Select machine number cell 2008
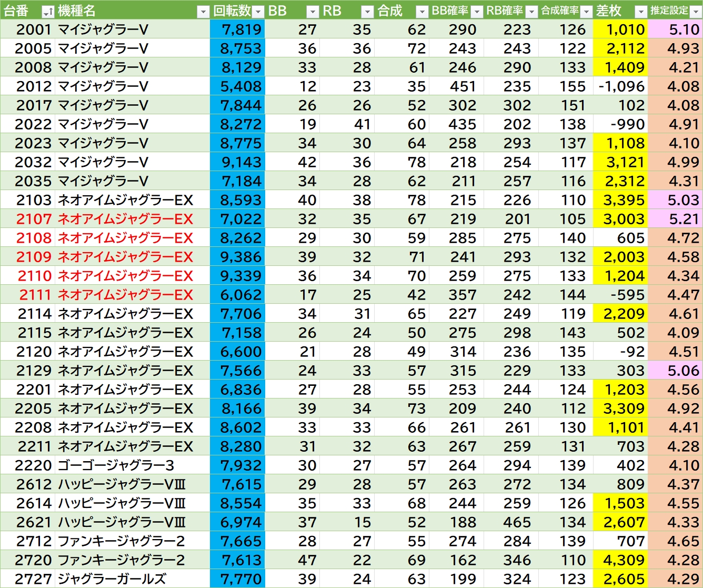The height and width of the screenshot is (588, 703). point(27,67)
